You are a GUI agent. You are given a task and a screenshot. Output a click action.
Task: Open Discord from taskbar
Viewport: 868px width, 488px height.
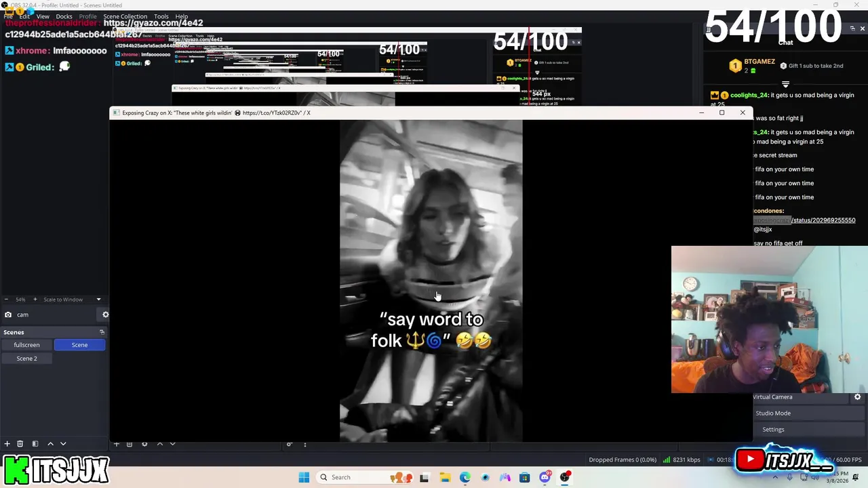coord(545,477)
